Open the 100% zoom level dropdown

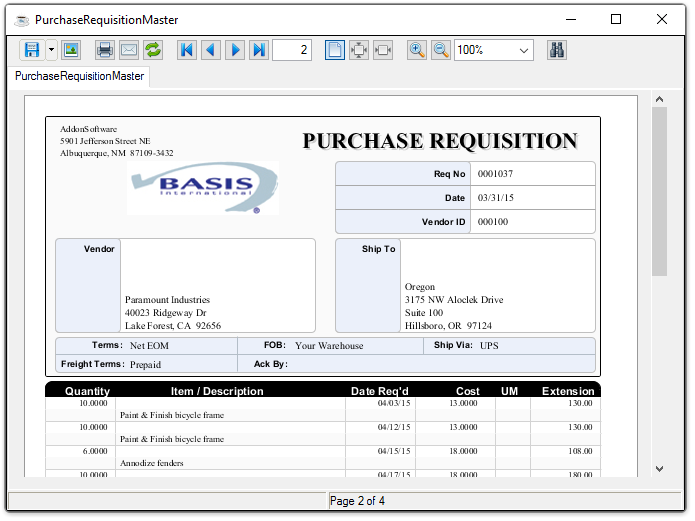pyautogui.click(x=524, y=50)
